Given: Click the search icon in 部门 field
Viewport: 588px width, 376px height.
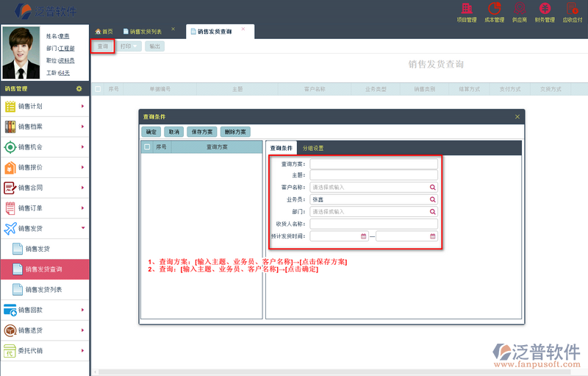Looking at the screenshot, I should click(432, 212).
